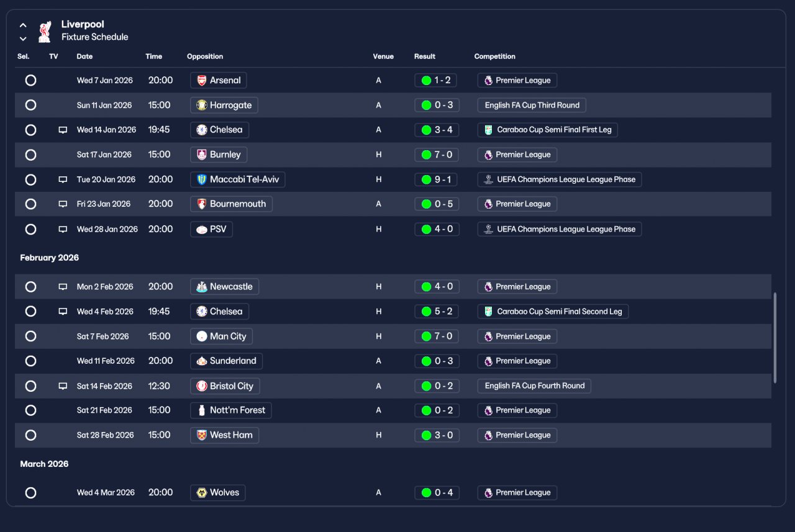The width and height of the screenshot is (795, 532).
Task: Sort by the Competition column header
Action: 495,56
